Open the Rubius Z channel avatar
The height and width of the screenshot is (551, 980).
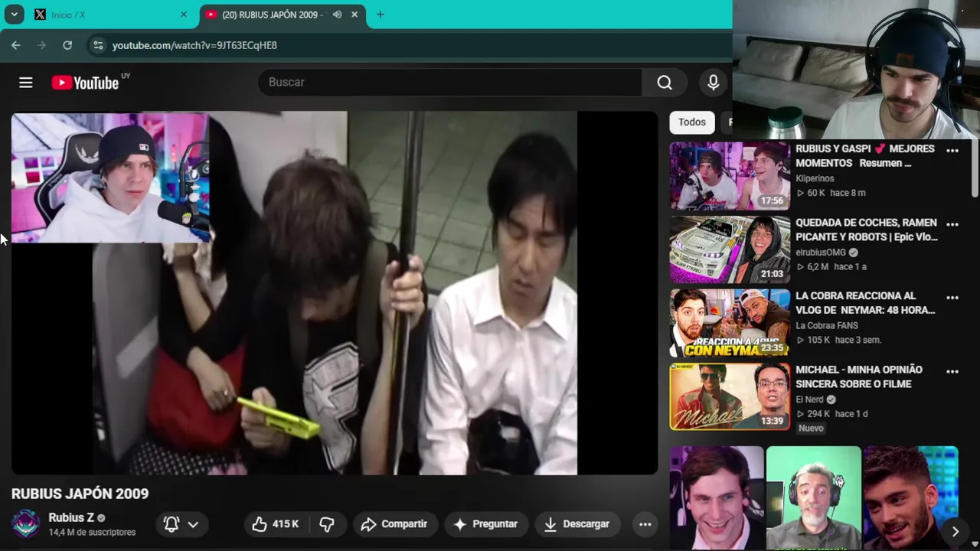click(x=25, y=524)
